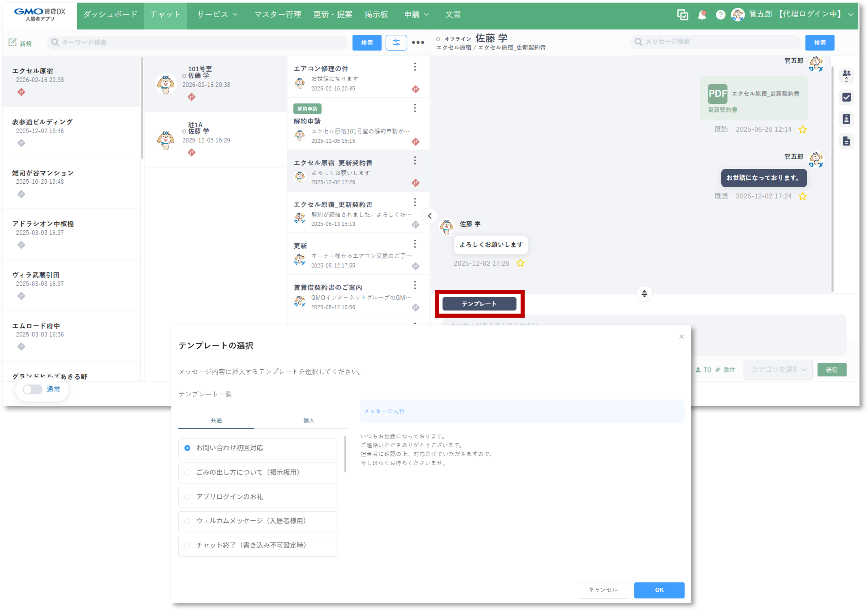This screenshot has height=611, width=868.
Task: Open the help question mark icon
Action: [x=721, y=15]
